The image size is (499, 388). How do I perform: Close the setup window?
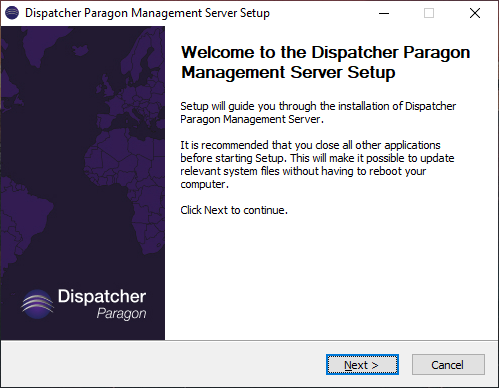point(475,13)
